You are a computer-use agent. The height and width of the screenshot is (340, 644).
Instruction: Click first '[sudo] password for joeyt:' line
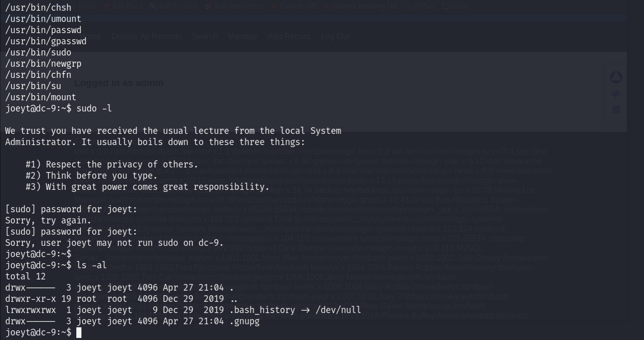[x=71, y=209]
